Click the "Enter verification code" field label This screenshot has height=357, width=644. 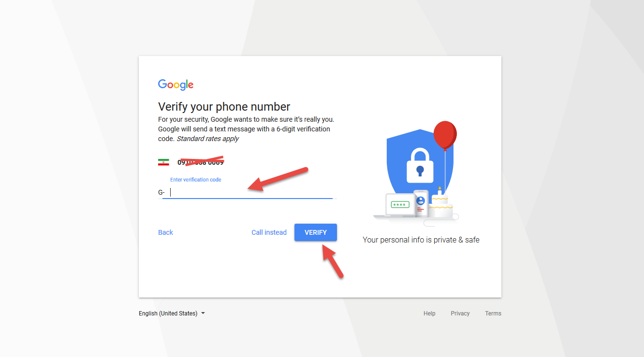coord(196,180)
